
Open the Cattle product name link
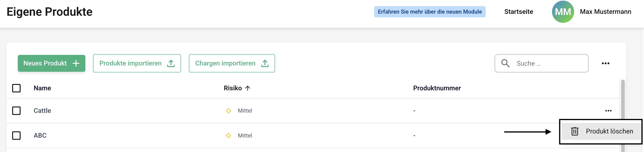click(x=42, y=111)
